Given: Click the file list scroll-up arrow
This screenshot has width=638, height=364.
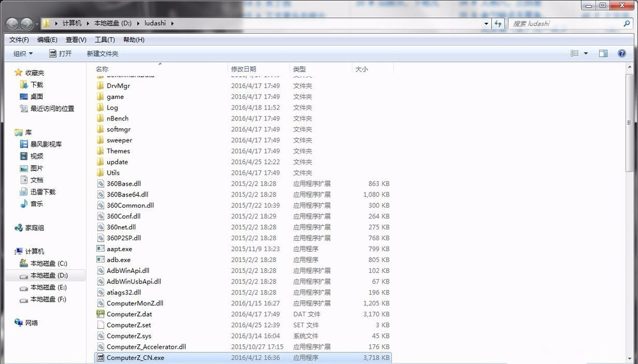Looking at the screenshot, I should click(629, 68).
